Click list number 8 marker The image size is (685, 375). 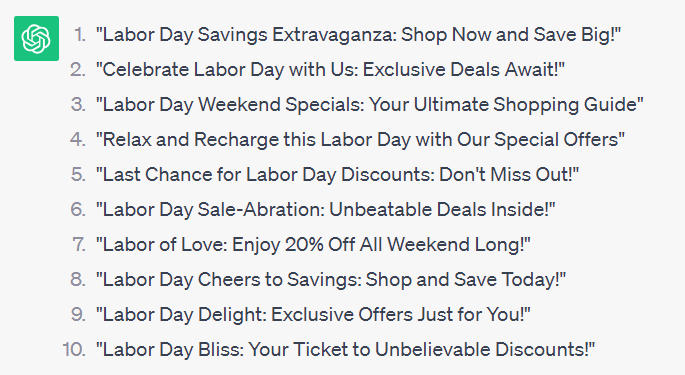click(x=78, y=280)
